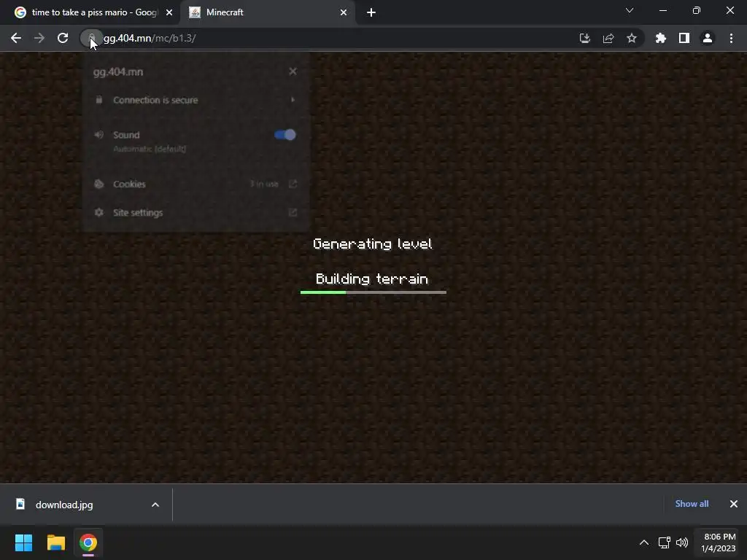The height and width of the screenshot is (560, 747).
Task: Open Cookies in use details
Action: pyautogui.click(x=196, y=184)
